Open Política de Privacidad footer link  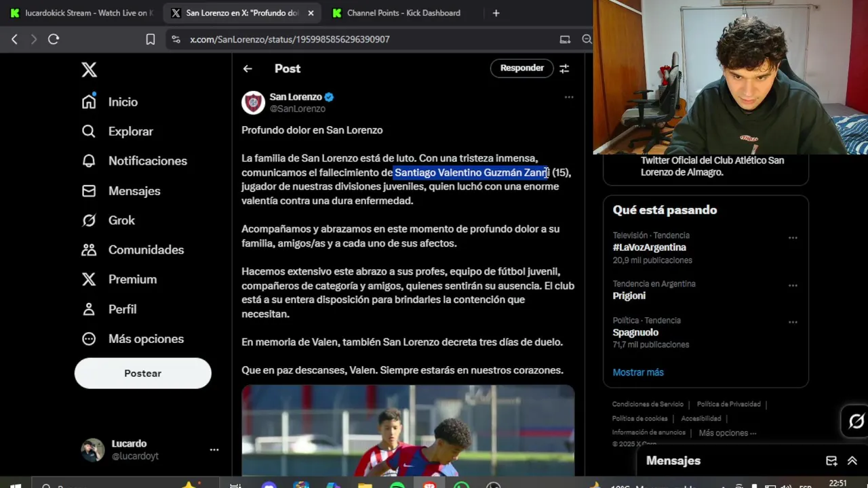point(728,404)
